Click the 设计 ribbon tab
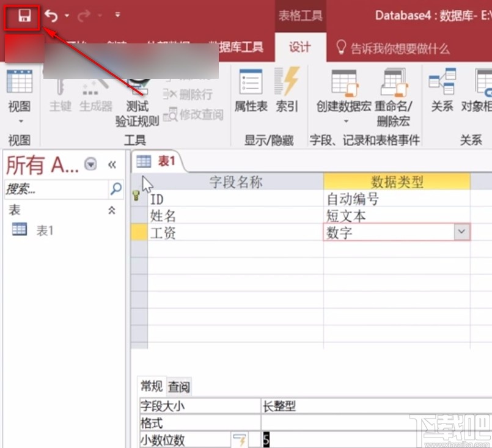The image size is (492, 448). click(300, 46)
